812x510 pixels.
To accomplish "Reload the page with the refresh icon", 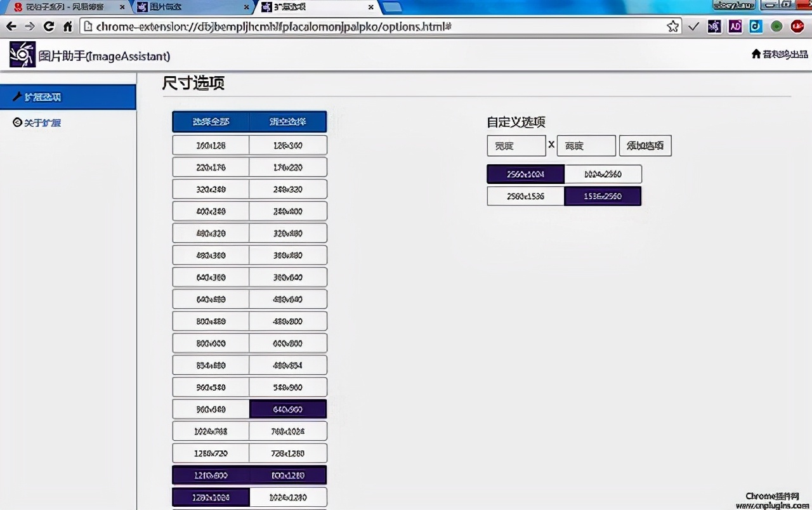I will [48, 27].
